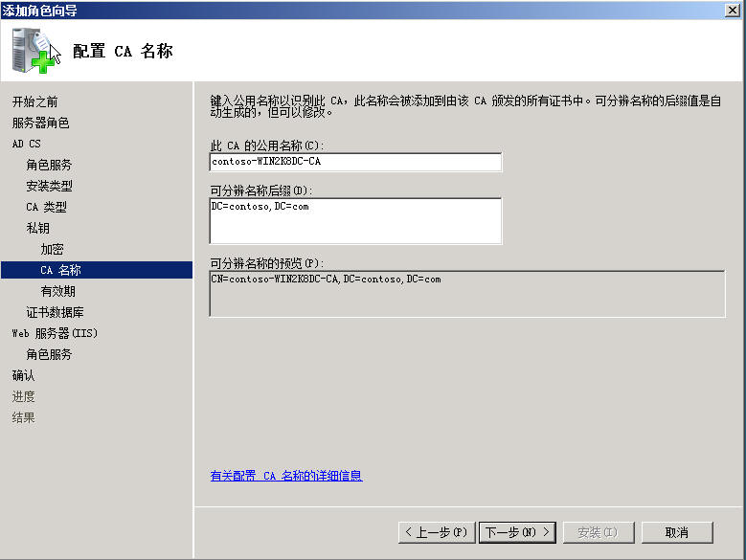The height and width of the screenshot is (560, 746).
Task: Select 证书数据库 in the sidebar
Action: (x=55, y=312)
